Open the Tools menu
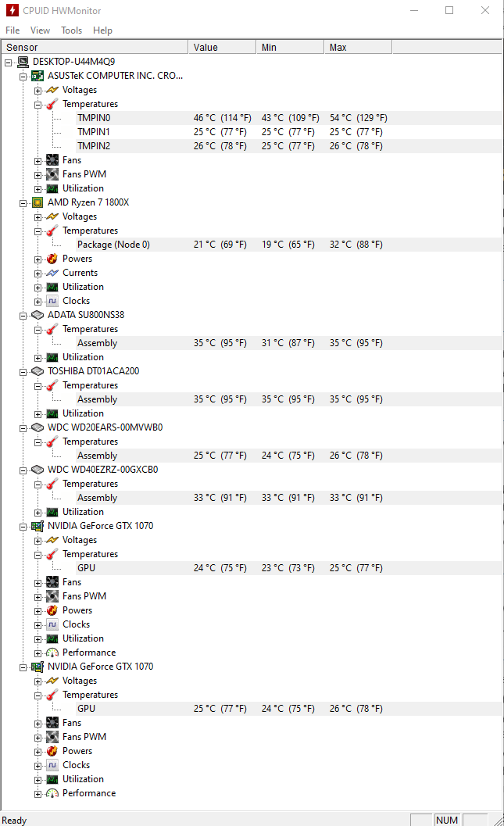This screenshot has width=504, height=826. [x=71, y=30]
